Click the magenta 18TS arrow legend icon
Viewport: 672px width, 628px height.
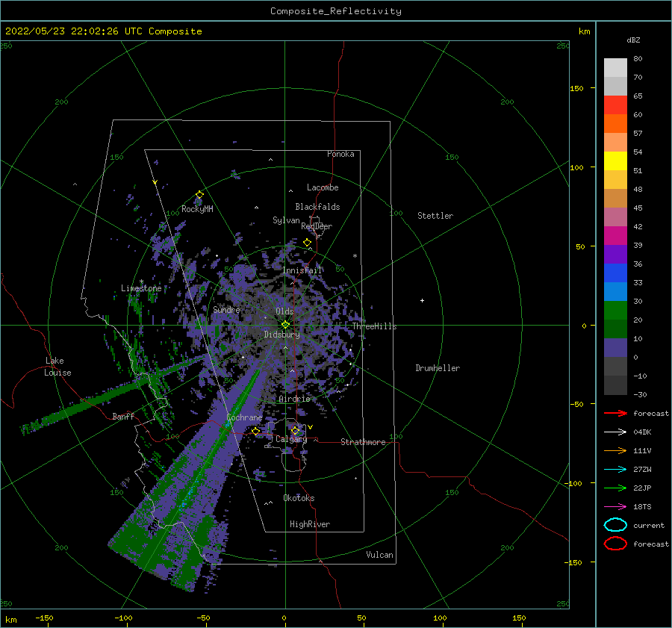(615, 507)
